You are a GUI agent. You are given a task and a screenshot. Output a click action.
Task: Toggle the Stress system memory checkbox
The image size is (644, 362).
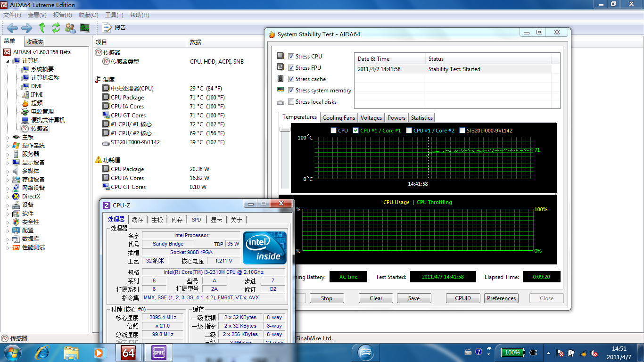291,90
